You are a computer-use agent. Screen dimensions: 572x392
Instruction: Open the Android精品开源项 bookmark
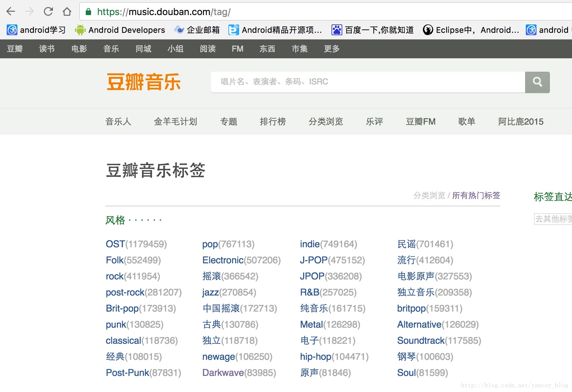tap(275, 30)
